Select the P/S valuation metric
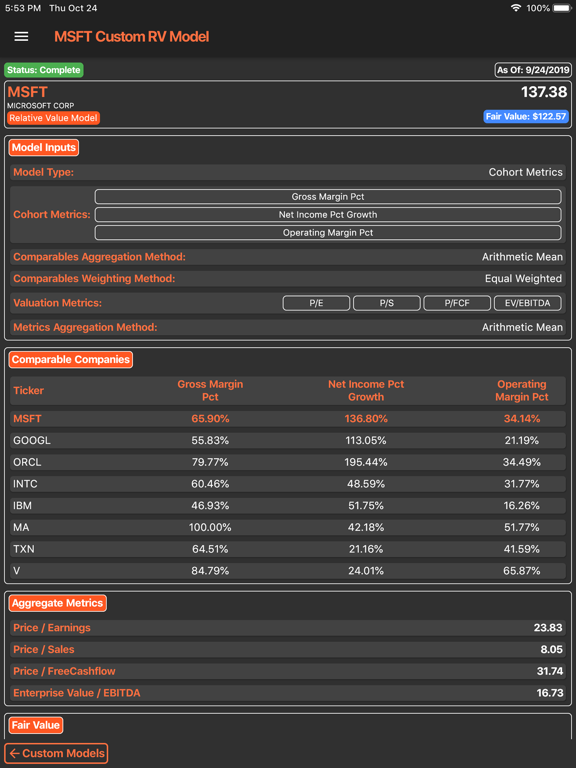Viewport: 576px width, 768px height. pos(386,303)
